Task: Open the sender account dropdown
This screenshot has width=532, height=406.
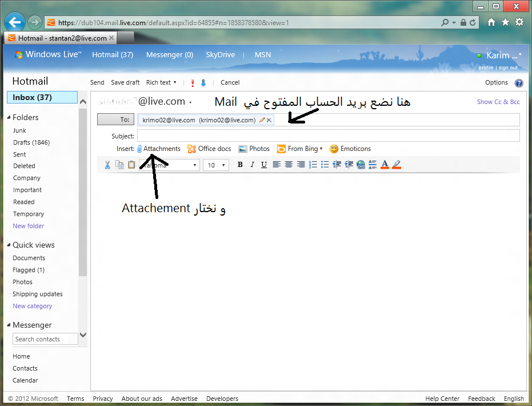Action: pos(191,102)
